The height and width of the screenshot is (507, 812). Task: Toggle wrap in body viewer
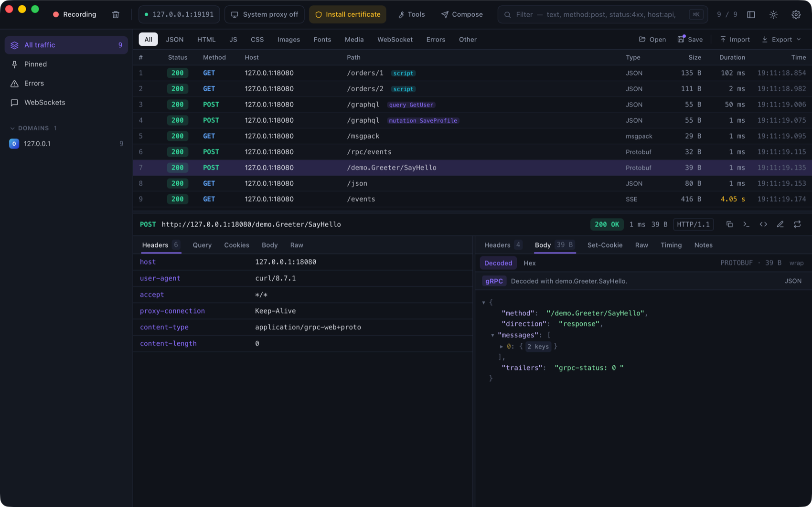click(796, 263)
